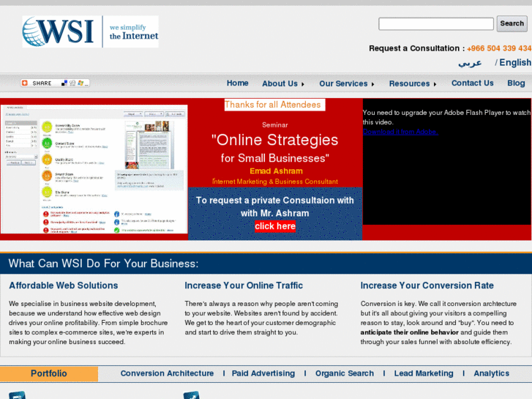Click the bold 'anticipate their online behavior' text
Image resolution: width=532 pixels, height=399 pixels.
point(409,332)
